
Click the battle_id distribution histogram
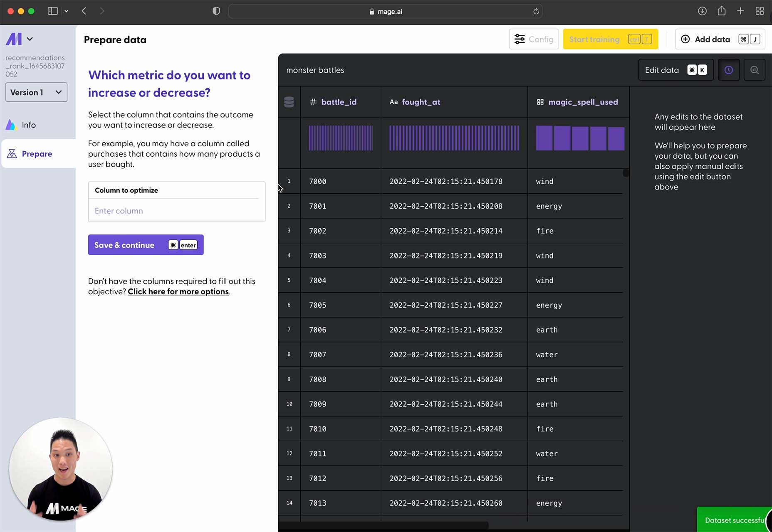(341, 138)
